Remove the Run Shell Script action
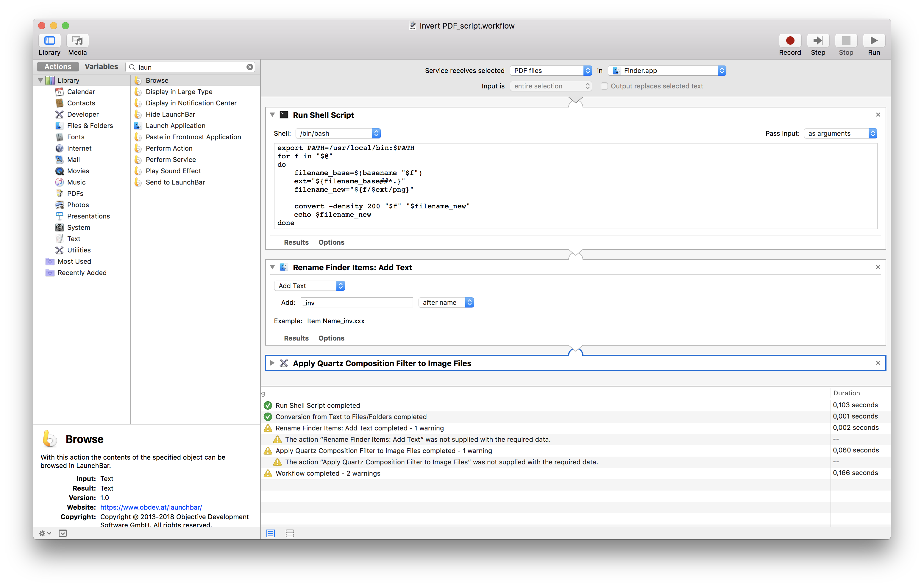924x587 pixels. [x=878, y=115]
